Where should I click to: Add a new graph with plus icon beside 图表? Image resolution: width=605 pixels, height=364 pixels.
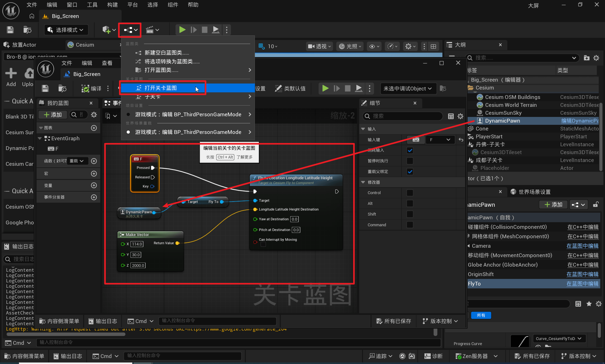pos(94,128)
